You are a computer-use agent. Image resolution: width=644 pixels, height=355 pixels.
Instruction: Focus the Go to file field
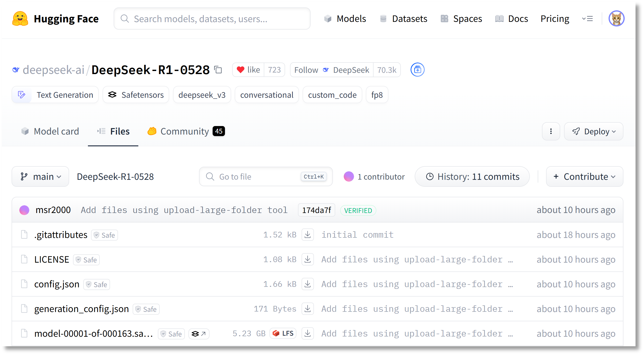tap(266, 176)
